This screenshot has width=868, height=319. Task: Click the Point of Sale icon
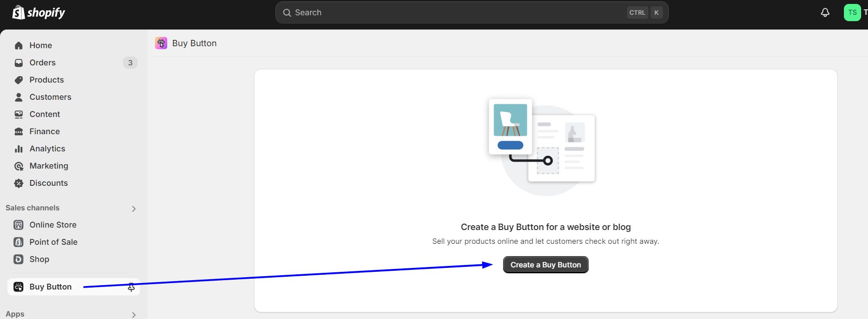pos(19,242)
